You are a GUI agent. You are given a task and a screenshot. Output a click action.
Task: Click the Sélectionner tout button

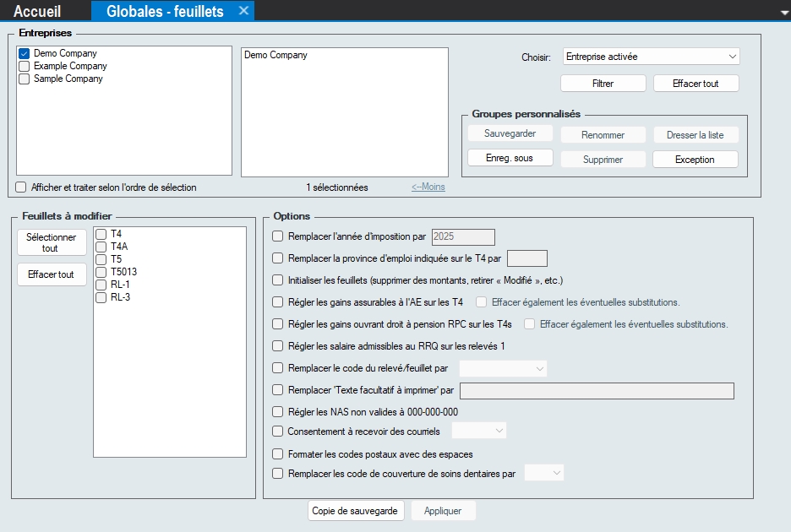(52, 243)
